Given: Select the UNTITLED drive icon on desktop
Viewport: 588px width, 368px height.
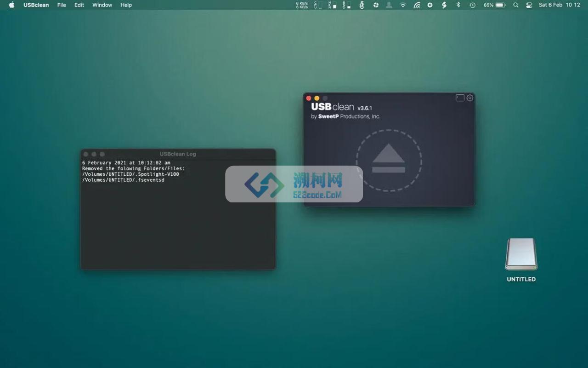Looking at the screenshot, I should click(x=521, y=254).
